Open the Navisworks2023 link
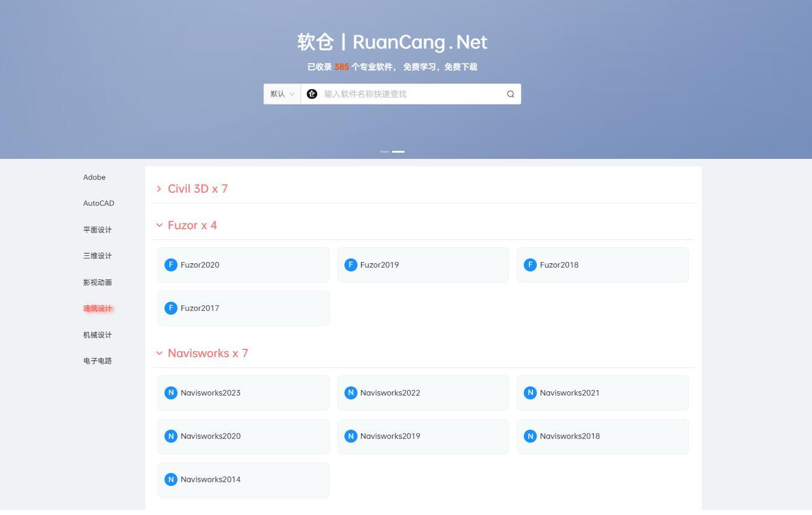 [244, 393]
